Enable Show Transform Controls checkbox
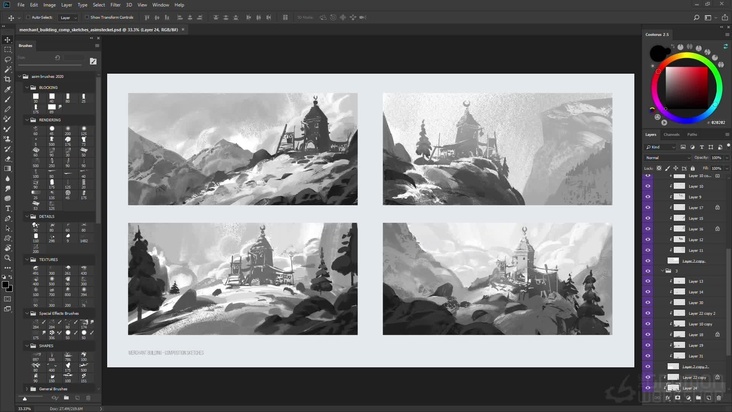Screen dimensions: 732x412 86,18
